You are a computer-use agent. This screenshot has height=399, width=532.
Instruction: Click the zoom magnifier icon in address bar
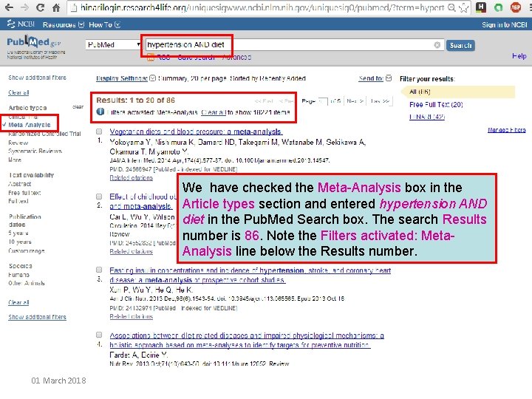point(451,7)
